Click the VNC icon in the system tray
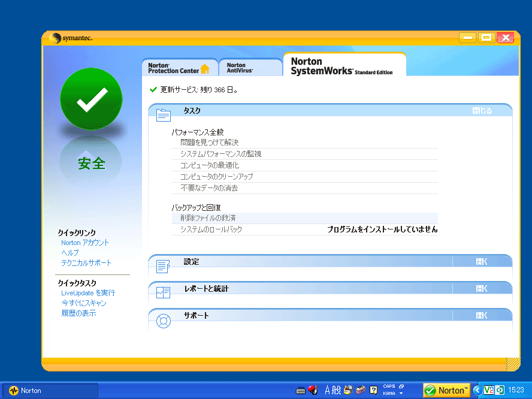Screen dimensions: 532x399 [x=489, y=390]
